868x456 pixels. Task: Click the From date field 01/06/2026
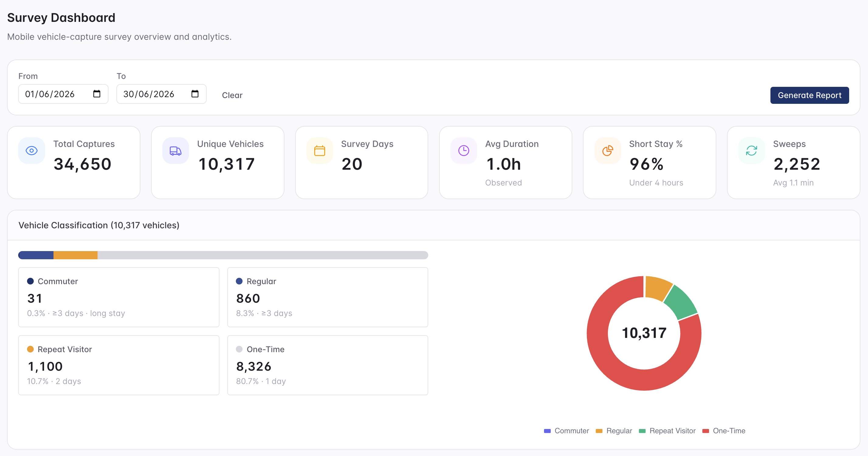(x=63, y=94)
